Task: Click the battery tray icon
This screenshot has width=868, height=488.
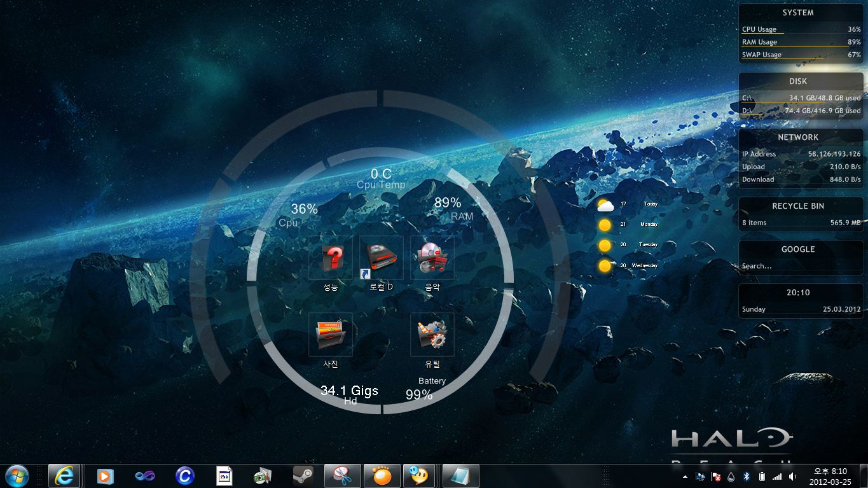Action: tap(762, 477)
